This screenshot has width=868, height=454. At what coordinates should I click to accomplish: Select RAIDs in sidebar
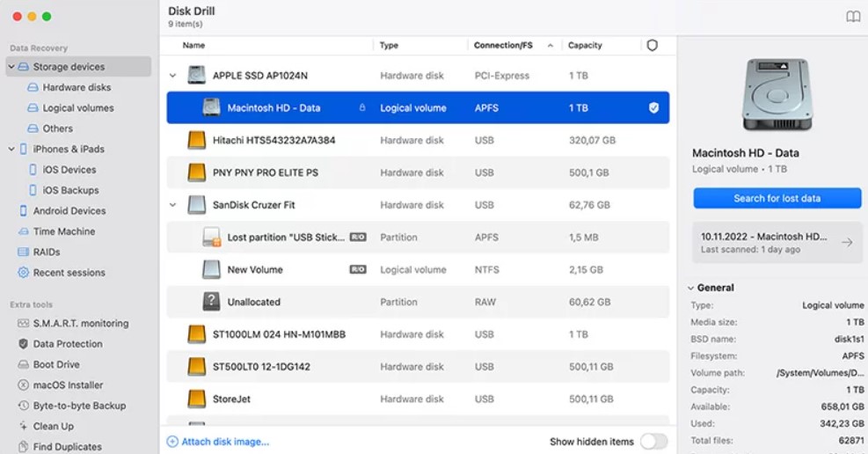click(x=47, y=252)
